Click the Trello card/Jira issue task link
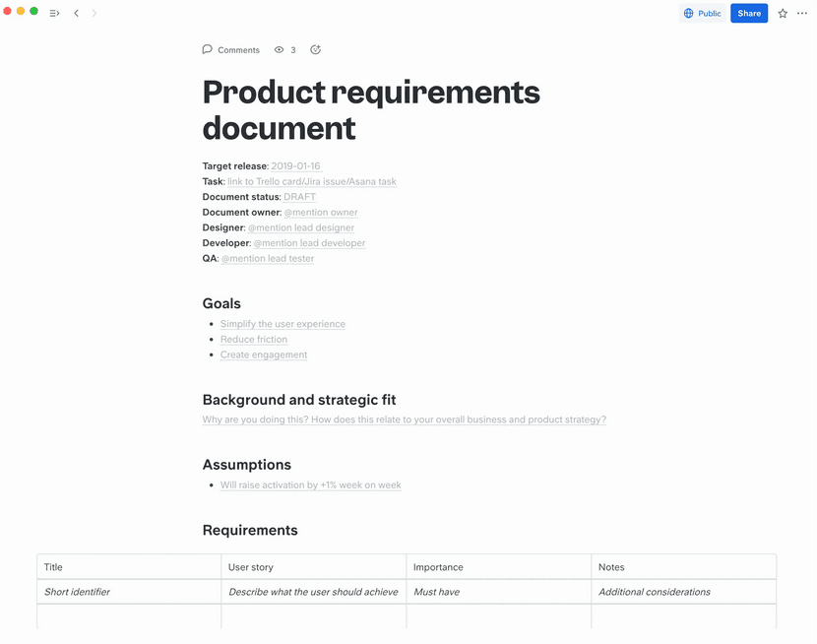The image size is (817, 644). 312,182
